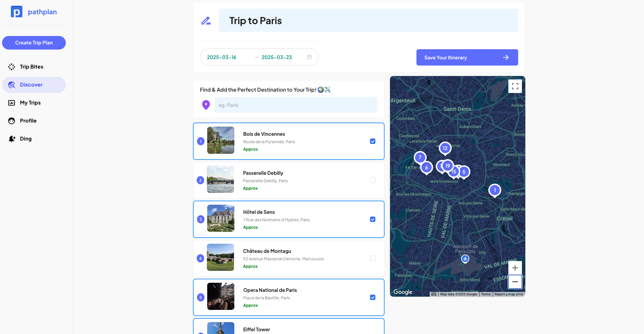The image size is (644, 334).
Task: Click number badge 5 for Opera National
Action: pyautogui.click(x=201, y=297)
